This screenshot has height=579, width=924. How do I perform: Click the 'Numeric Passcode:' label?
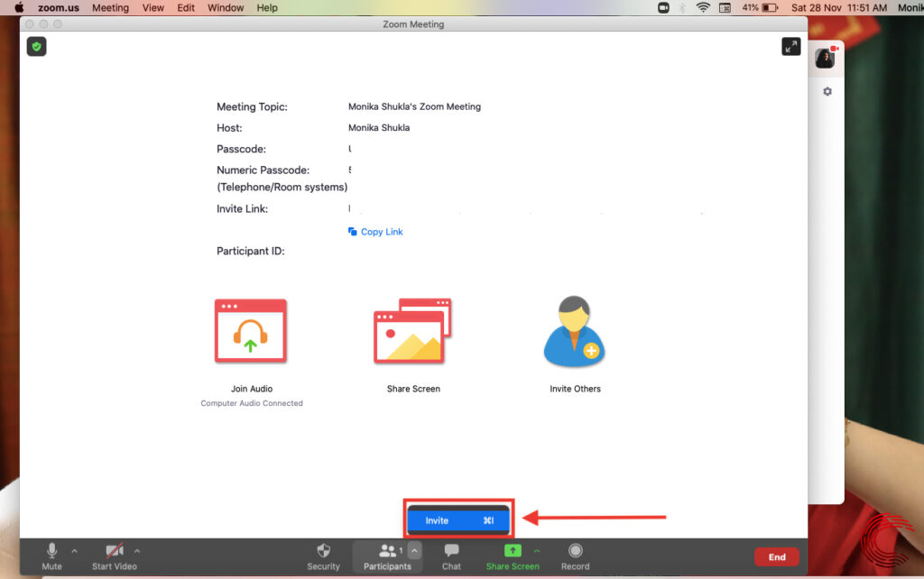click(x=263, y=170)
